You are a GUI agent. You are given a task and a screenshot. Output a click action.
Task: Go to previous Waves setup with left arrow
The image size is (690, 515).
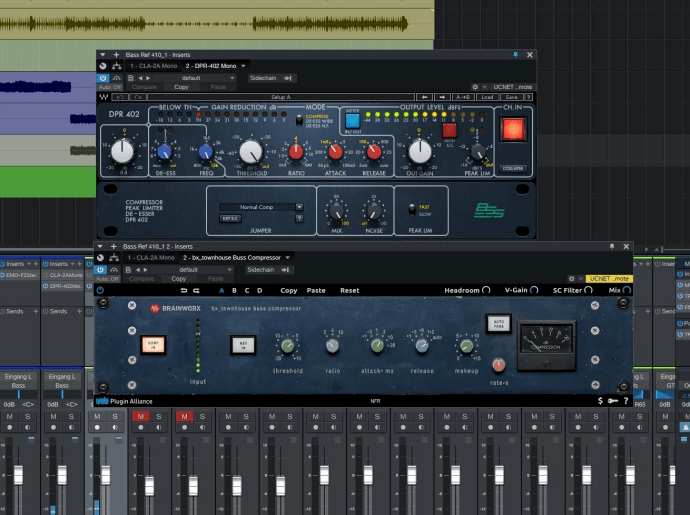point(424,97)
